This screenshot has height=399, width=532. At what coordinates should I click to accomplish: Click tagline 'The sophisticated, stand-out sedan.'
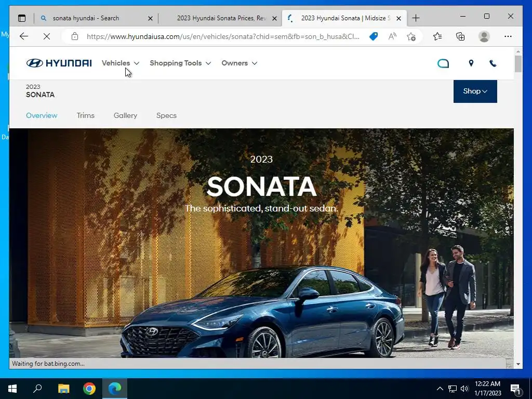(x=261, y=208)
